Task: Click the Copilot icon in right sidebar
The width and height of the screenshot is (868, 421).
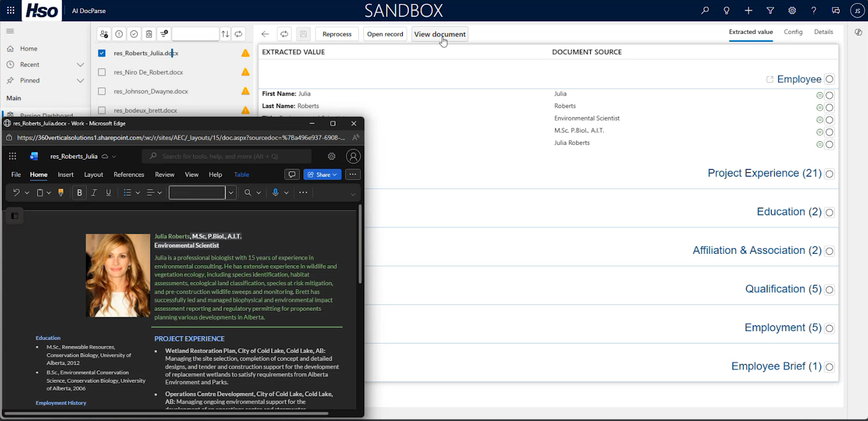Action: 858,32
